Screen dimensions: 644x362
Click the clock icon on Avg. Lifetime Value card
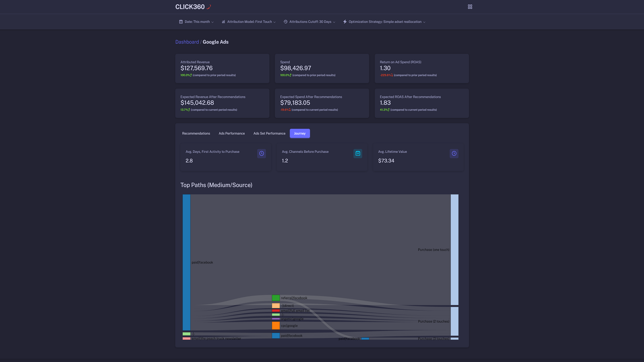(454, 154)
